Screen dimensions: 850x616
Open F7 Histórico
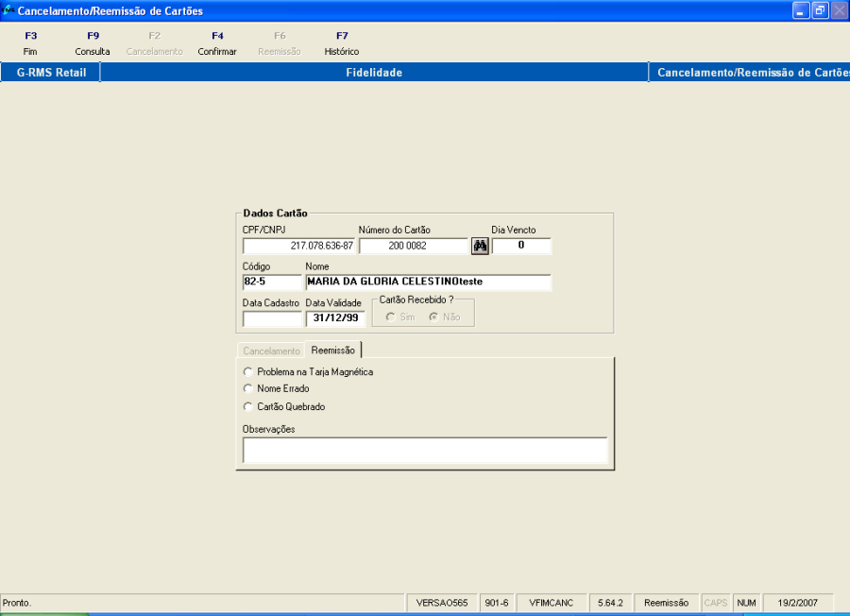tap(342, 43)
